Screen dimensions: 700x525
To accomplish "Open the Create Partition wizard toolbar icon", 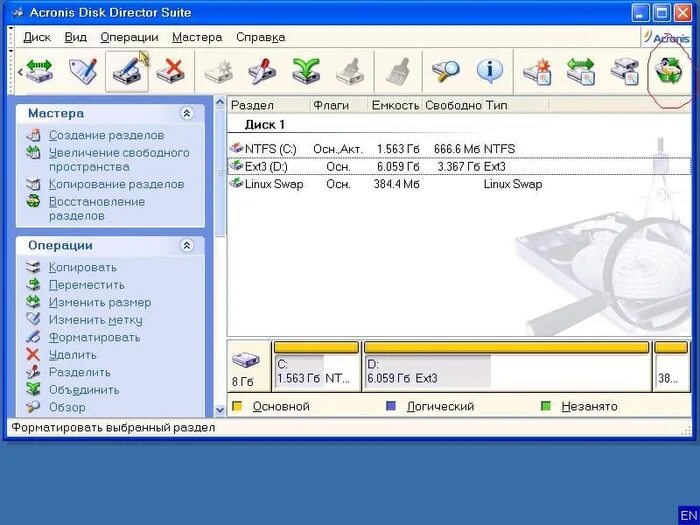I will [537, 71].
